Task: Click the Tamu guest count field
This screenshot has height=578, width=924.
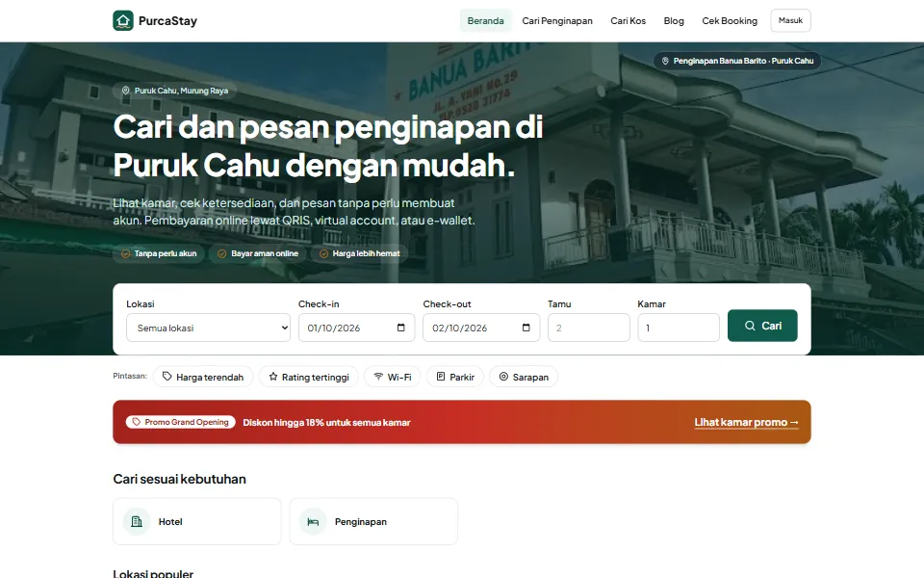Action: [x=589, y=328]
